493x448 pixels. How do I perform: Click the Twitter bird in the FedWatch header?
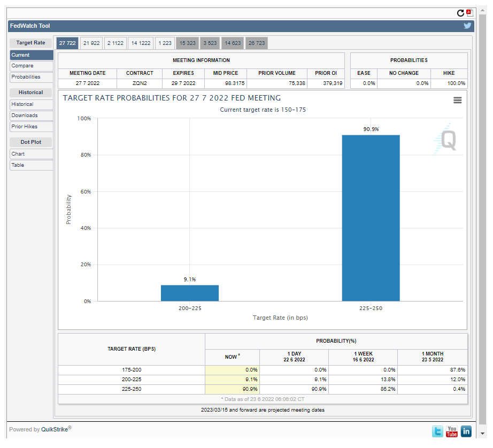[467, 26]
